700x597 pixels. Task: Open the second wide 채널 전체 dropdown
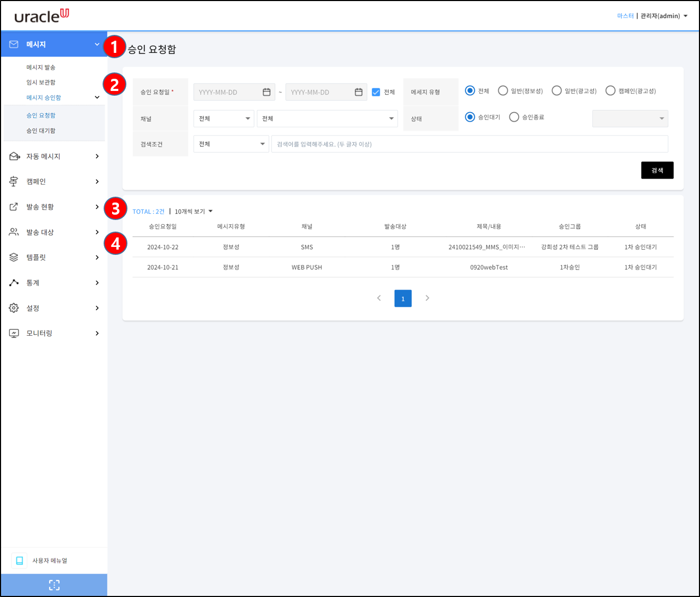tap(327, 118)
